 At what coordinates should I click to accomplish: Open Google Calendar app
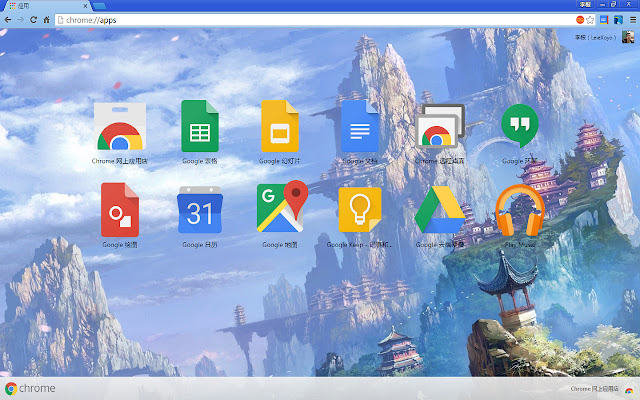point(200,210)
